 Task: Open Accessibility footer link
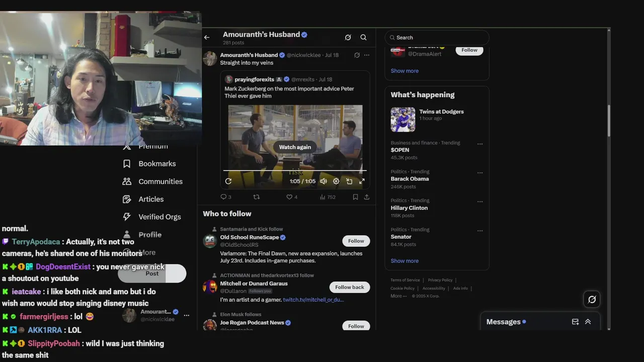click(434, 289)
